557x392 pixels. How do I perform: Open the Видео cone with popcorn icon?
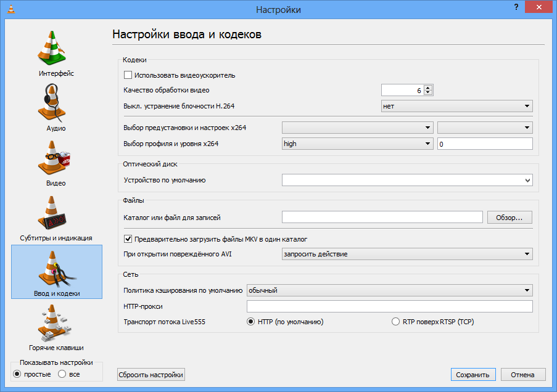point(54,158)
